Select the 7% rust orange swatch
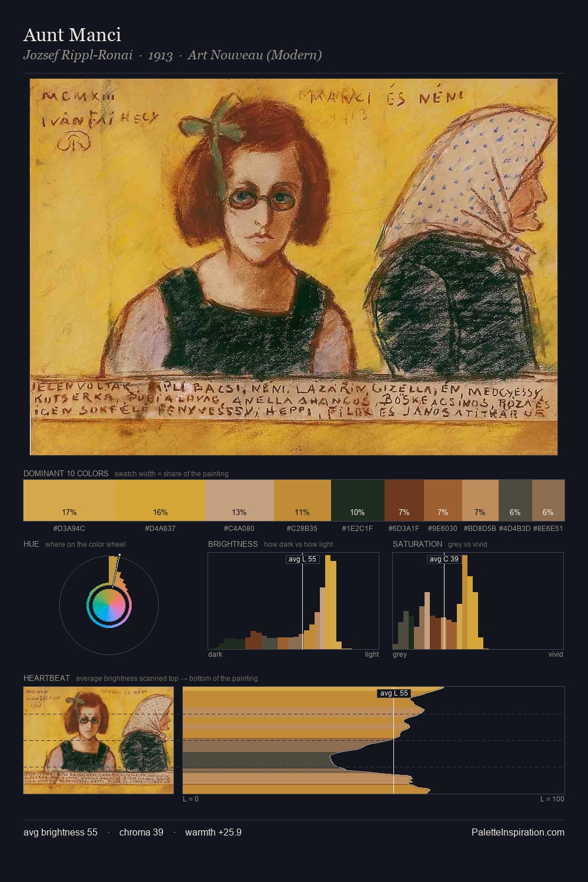Viewport: 588px width, 882px height. [443, 500]
